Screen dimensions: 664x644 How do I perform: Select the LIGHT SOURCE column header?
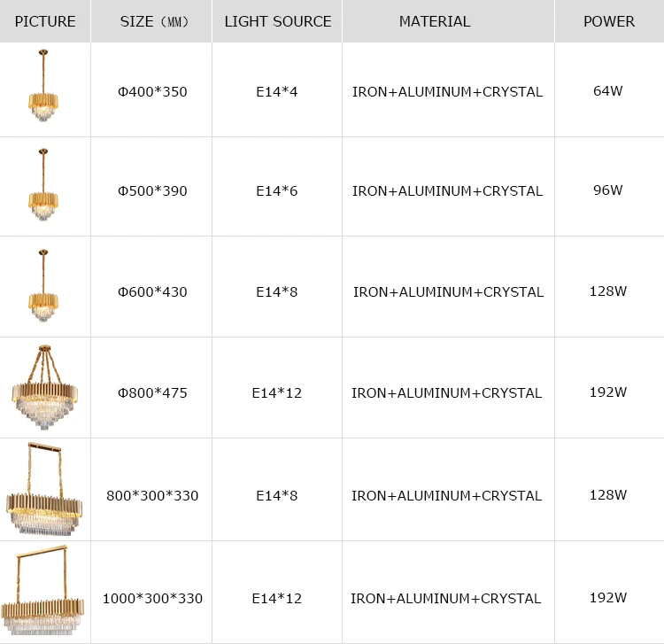(277, 21)
